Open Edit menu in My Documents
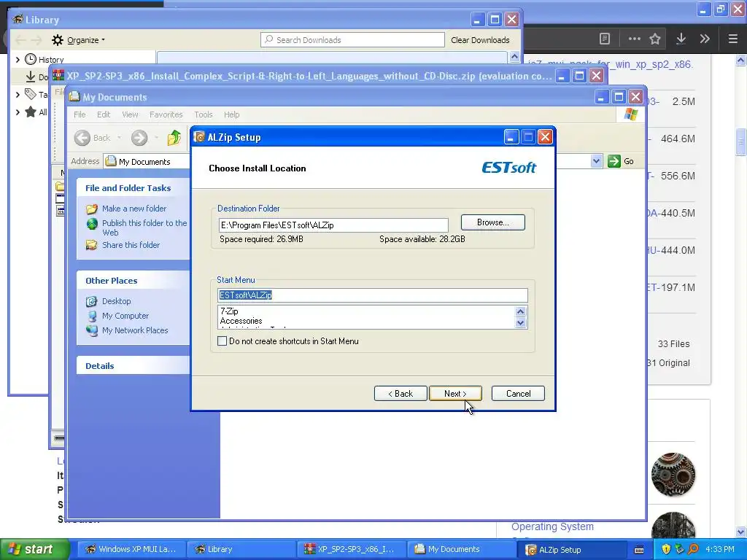Viewport: 747px width, 560px height. (104, 114)
